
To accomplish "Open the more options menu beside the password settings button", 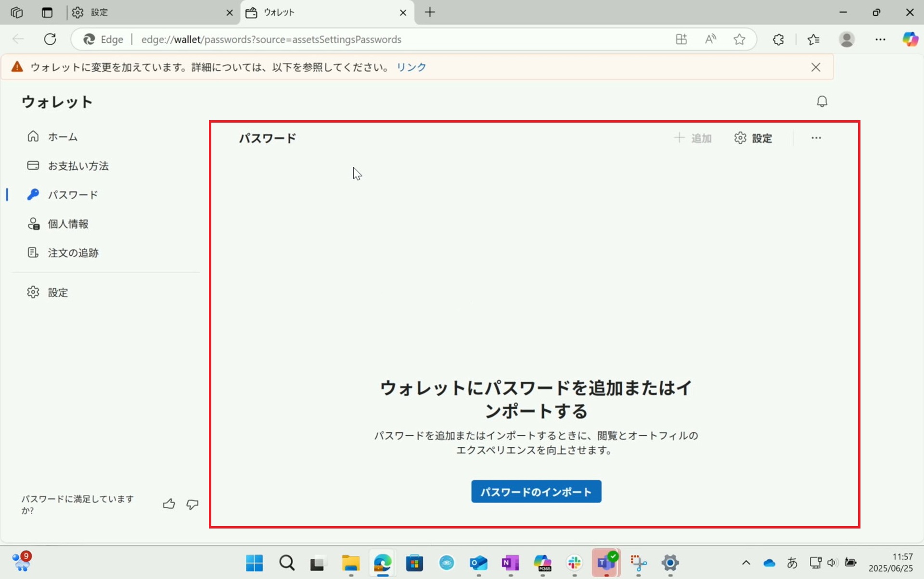I will (816, 138).
